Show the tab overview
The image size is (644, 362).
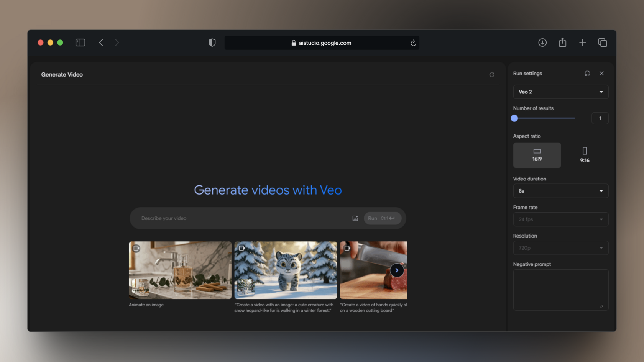tap(603, 43)
